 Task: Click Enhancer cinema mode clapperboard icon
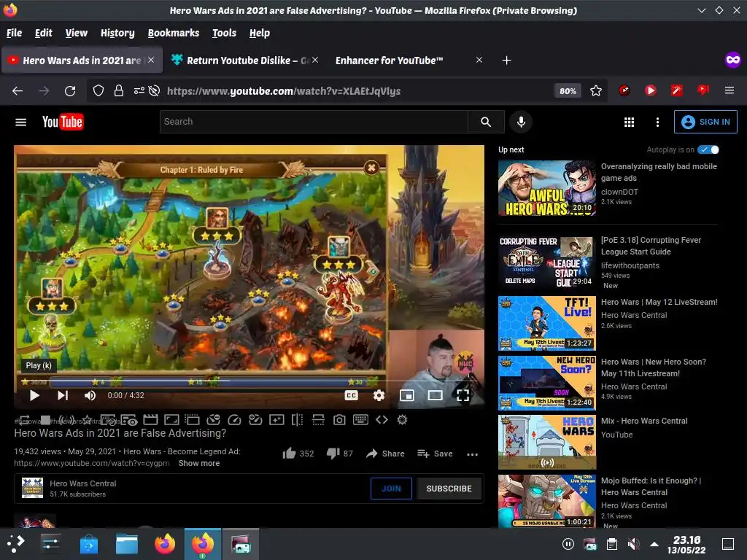coord(150,419)
